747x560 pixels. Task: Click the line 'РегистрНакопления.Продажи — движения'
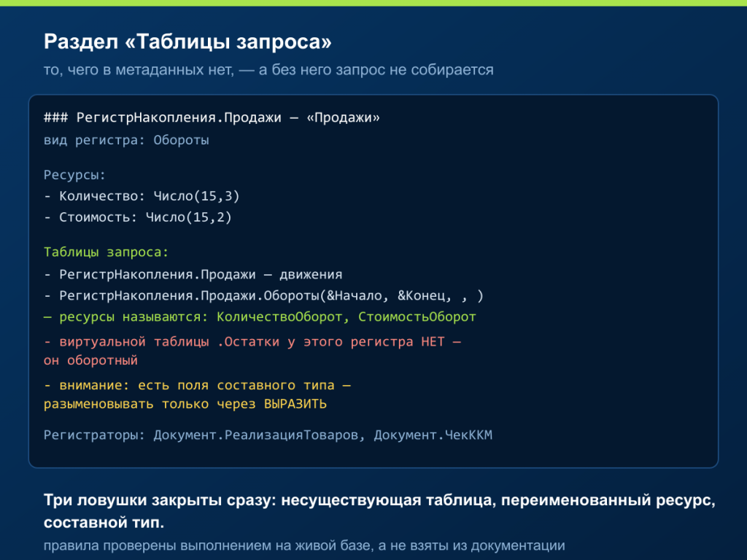click(193, 275)
